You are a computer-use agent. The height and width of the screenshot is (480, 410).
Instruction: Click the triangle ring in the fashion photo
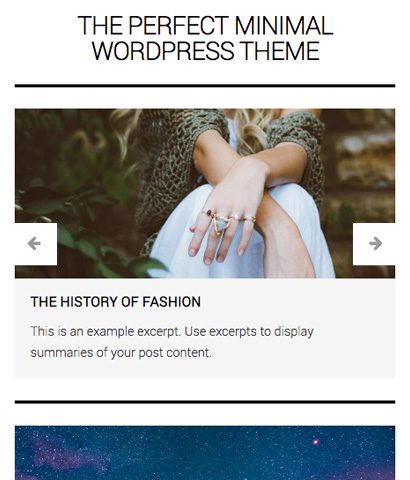pos(220,225)
